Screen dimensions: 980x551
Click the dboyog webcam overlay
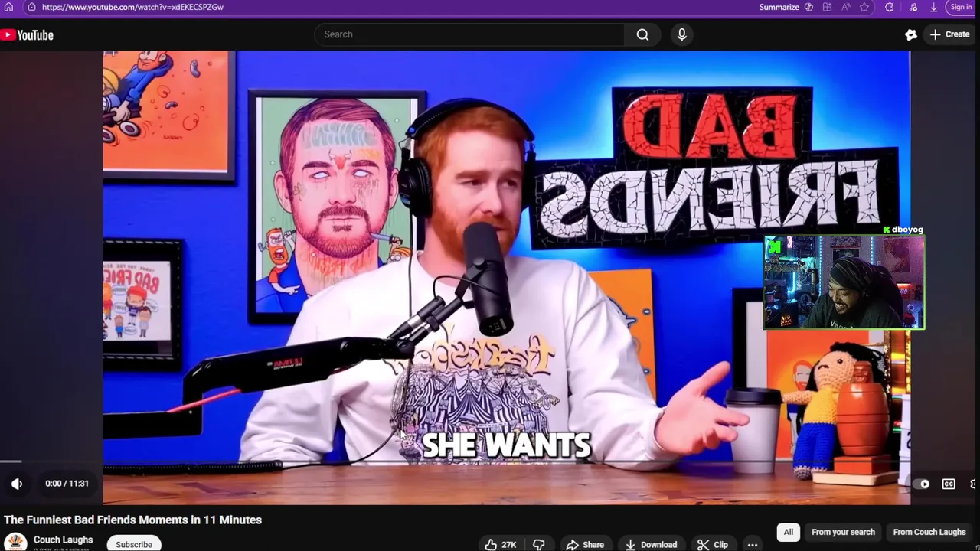(844, 282)
